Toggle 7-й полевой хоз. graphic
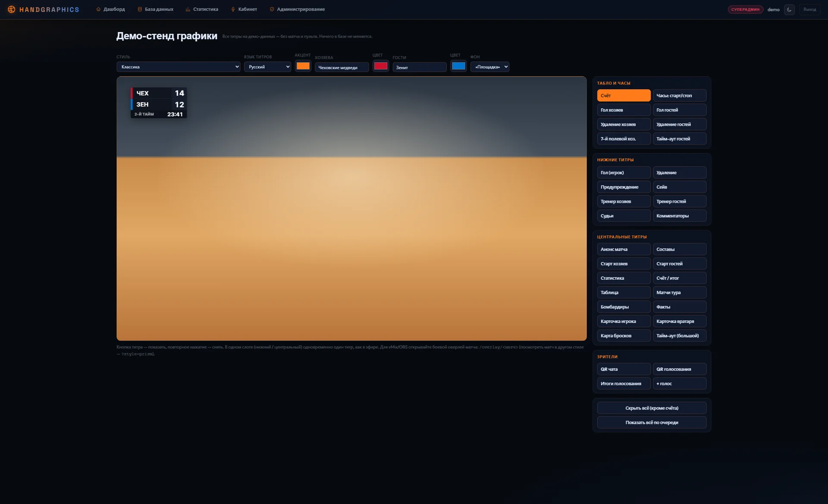This screenshot has width=828, height=504. [624, 139]
